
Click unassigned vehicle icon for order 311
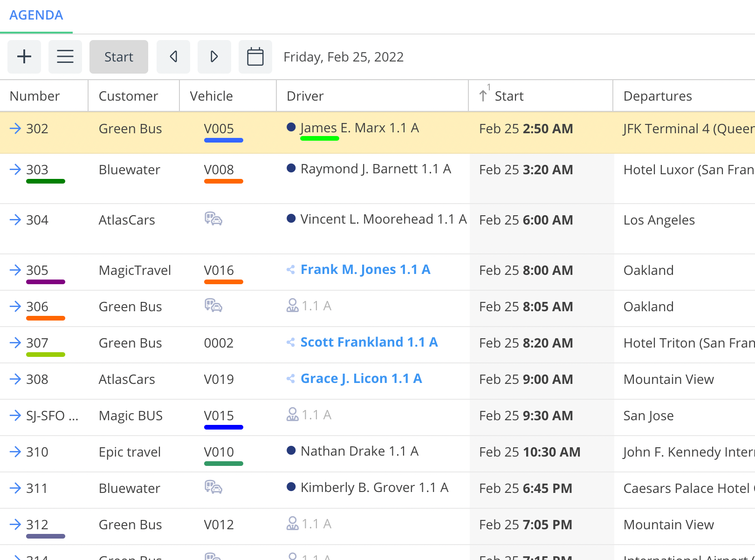tap(213, 487)
